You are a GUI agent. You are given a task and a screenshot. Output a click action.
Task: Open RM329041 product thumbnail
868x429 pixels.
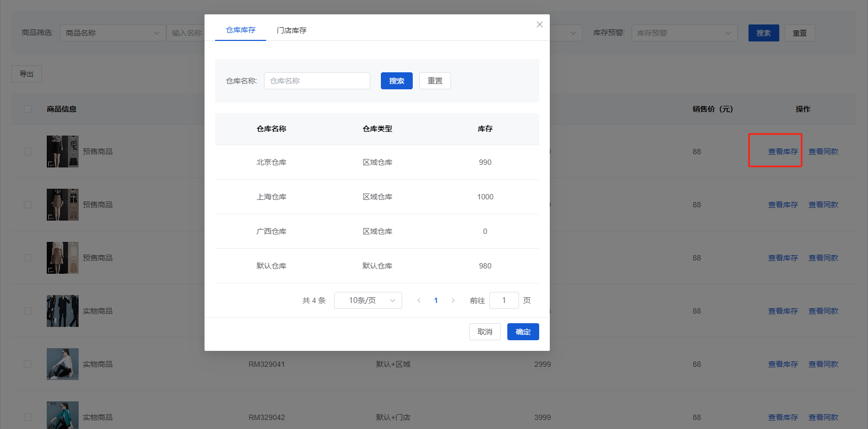[x=63, y=364]
